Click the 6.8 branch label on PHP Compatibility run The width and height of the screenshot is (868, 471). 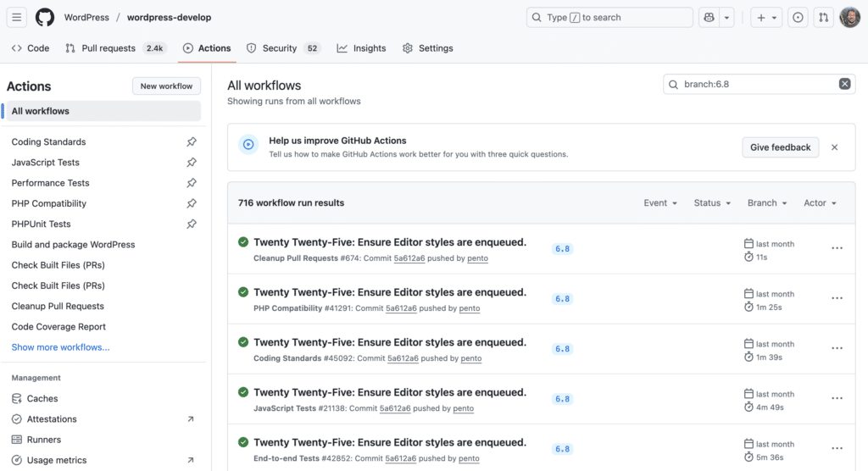(x=563, y=299)
